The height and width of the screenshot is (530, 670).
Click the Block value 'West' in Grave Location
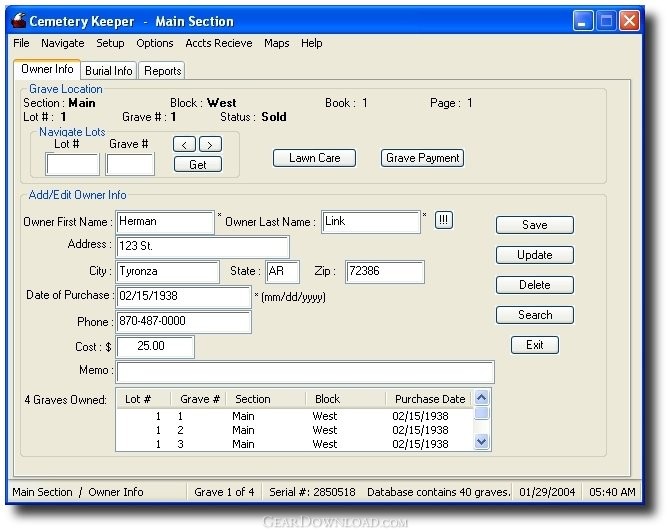(x=221, y=103)
